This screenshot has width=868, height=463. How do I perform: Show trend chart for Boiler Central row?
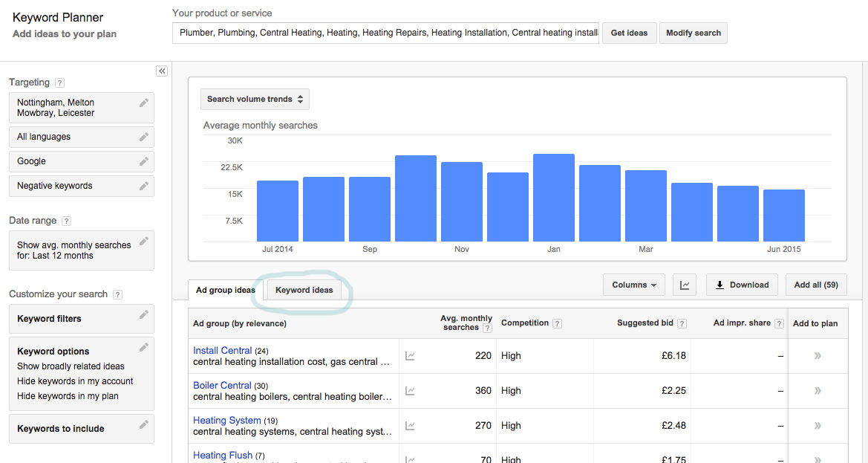tap(410, 391)
